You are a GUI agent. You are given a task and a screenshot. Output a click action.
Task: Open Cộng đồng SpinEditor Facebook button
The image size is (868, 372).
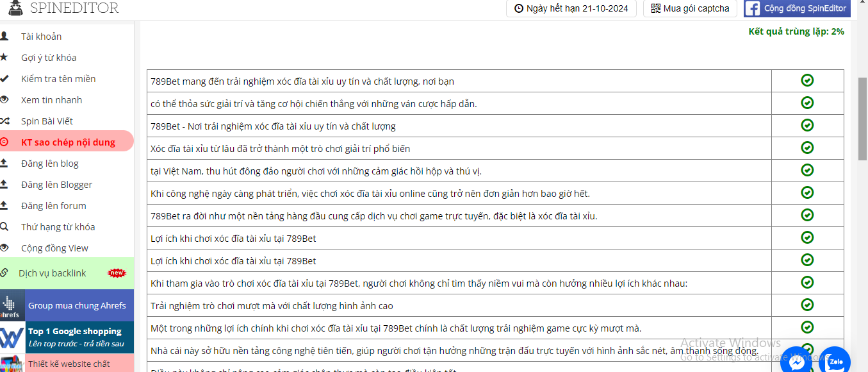pyautogui.click(x=797, y=8)
